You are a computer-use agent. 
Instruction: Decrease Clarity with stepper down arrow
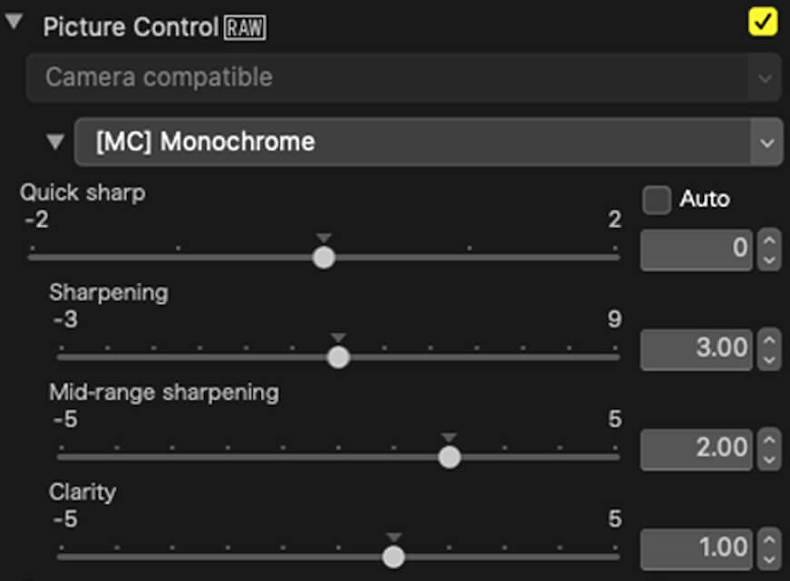point(768,557)
